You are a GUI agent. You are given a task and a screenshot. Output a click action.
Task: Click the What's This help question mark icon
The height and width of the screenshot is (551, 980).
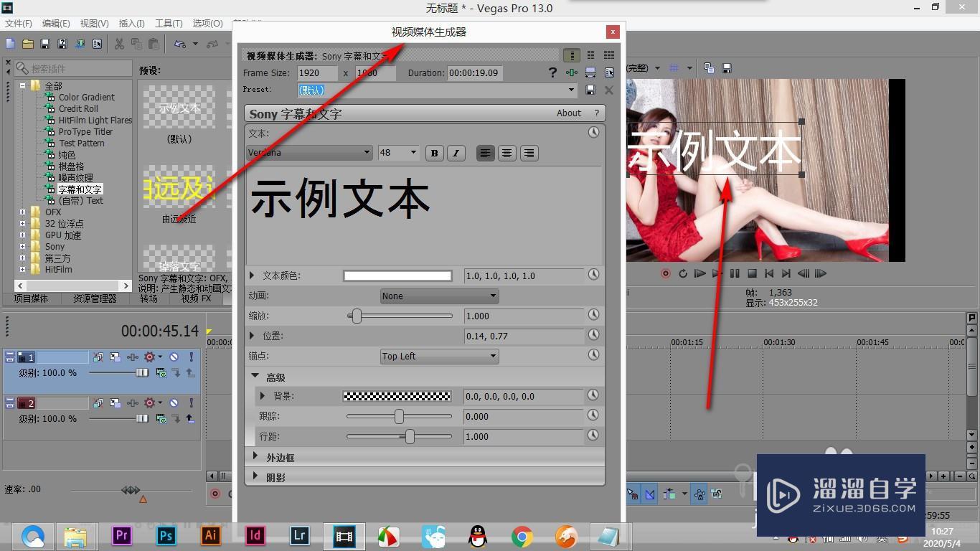click(x=552, y=72)
